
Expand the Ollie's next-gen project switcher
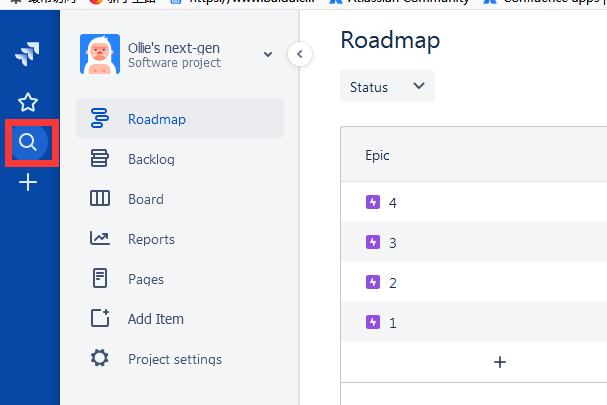point(267,55)
